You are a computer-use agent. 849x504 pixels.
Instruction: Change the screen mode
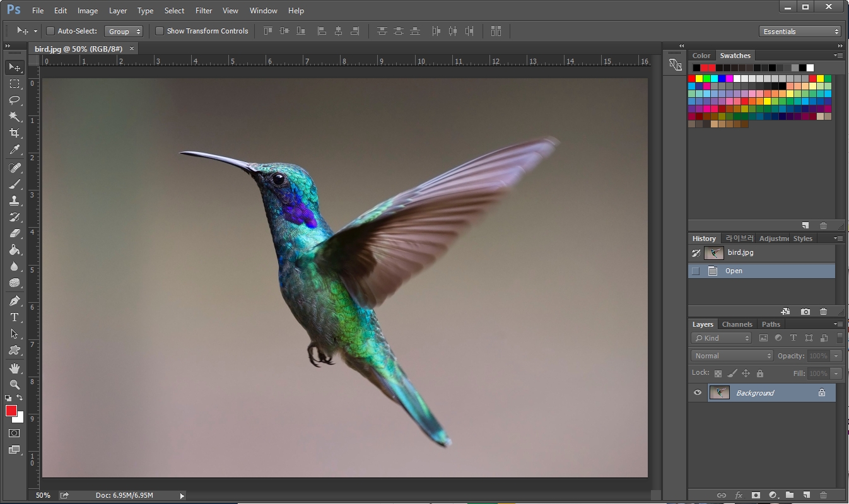pyautogui.click(x=15, y=450)
